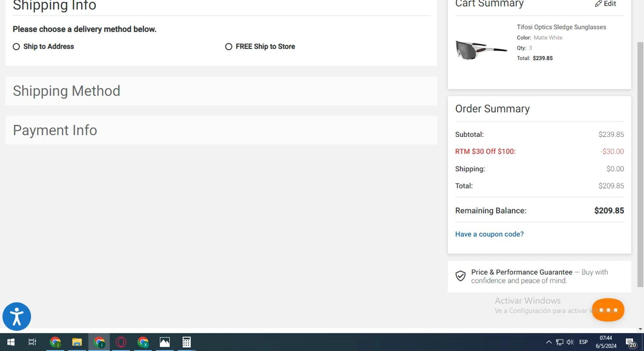This screenshot has height=351, width=644.
Task: Click the -$30.00 discount amount
Action: (612, 151)
